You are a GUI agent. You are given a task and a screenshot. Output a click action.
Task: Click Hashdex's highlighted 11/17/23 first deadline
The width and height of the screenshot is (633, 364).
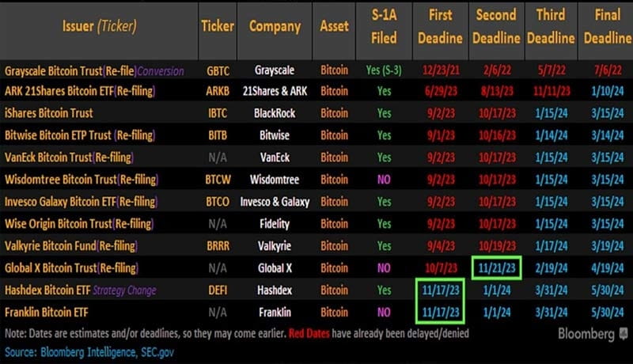(440, 290)
